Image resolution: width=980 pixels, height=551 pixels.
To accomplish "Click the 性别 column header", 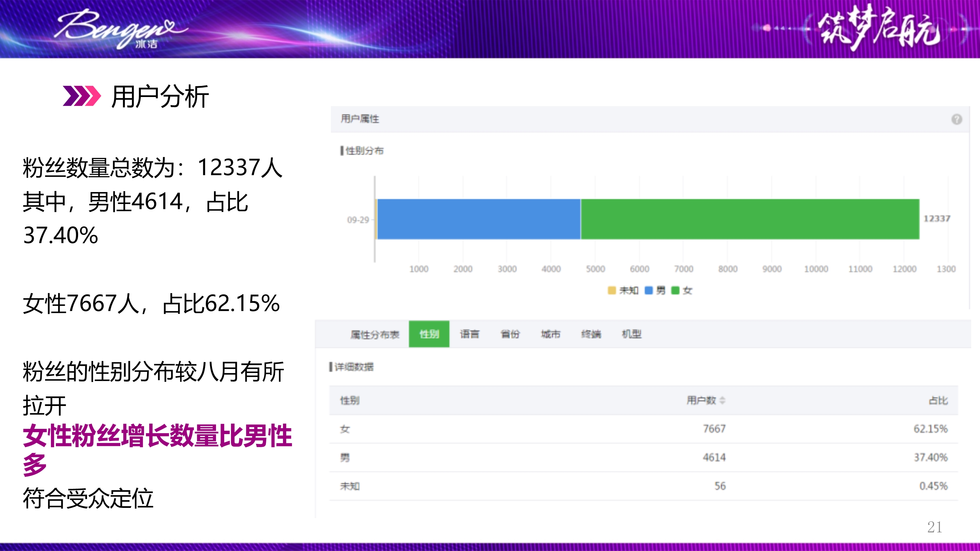I will (x=350, y=400).
